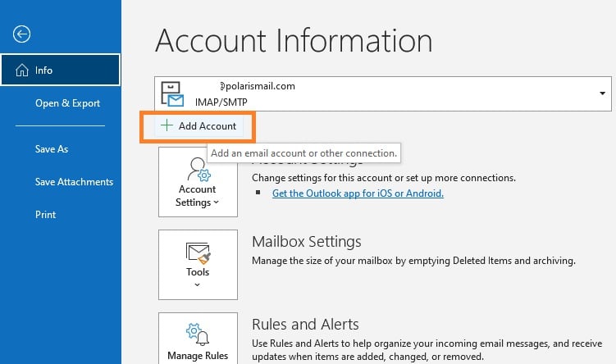616x364 pixels.
Task: Follow the Get the Outlook app link
Action: coord(358,193)
